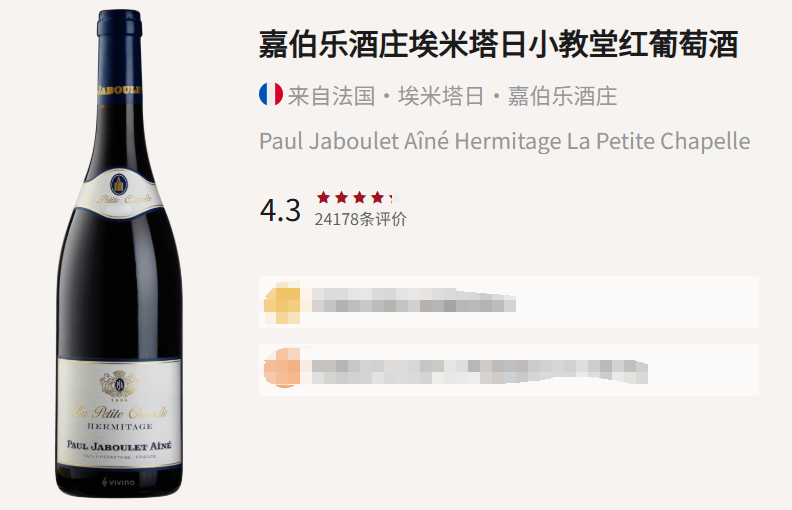Click the third red rating star
This screenshot has height=510, width=792.
click(360, 197)
